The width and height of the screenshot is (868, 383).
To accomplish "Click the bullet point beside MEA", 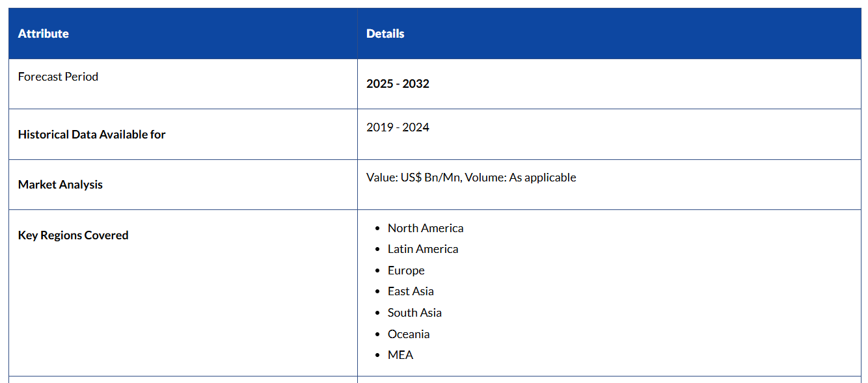I will click(x=377, y=356).
